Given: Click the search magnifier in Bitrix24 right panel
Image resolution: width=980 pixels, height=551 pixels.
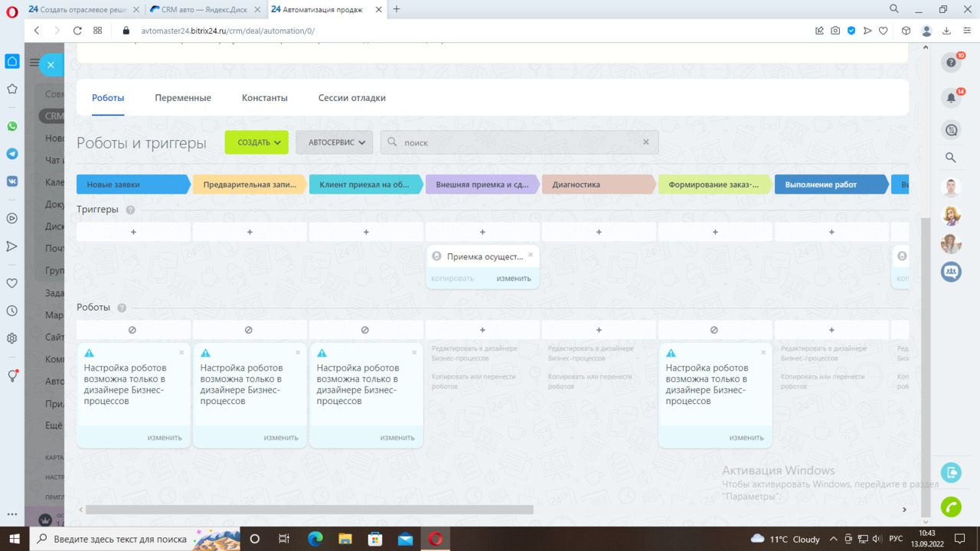Looking at the screenshot, I should point(951,158).
